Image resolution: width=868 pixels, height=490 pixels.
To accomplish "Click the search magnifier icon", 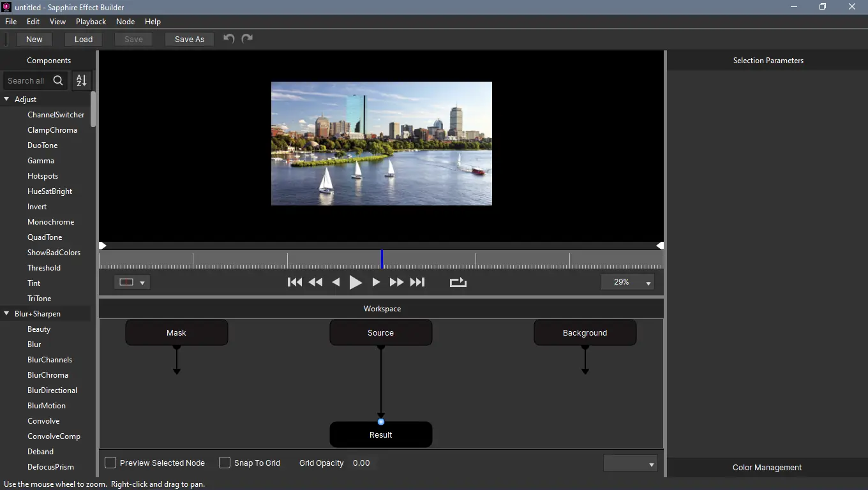I will click(58, 80).
